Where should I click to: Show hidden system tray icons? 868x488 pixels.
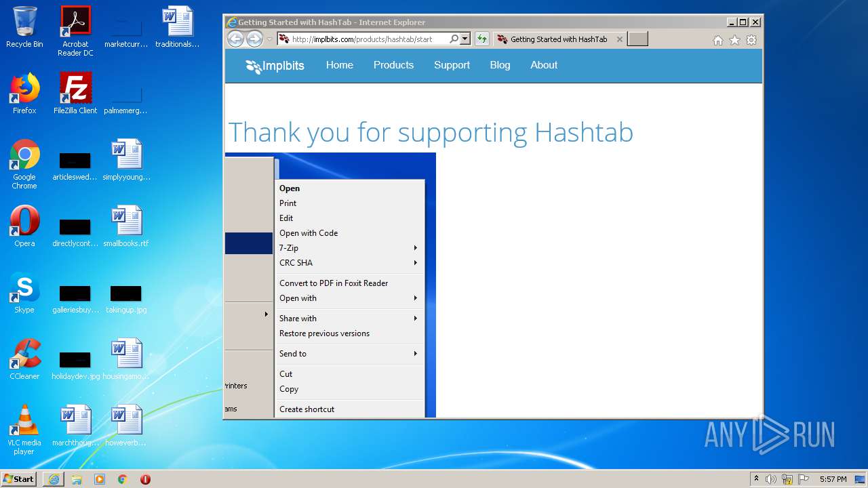756,479
